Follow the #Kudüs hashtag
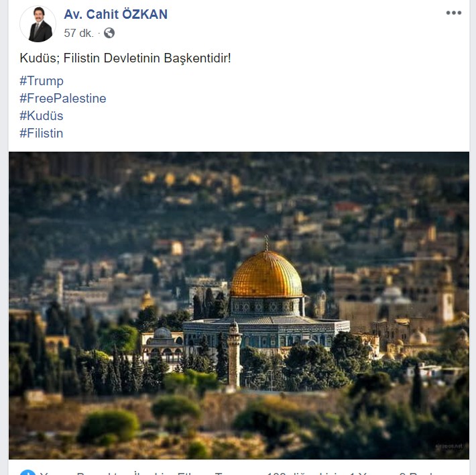The height and width of the screenshot is (475, 476). [42, 115]
